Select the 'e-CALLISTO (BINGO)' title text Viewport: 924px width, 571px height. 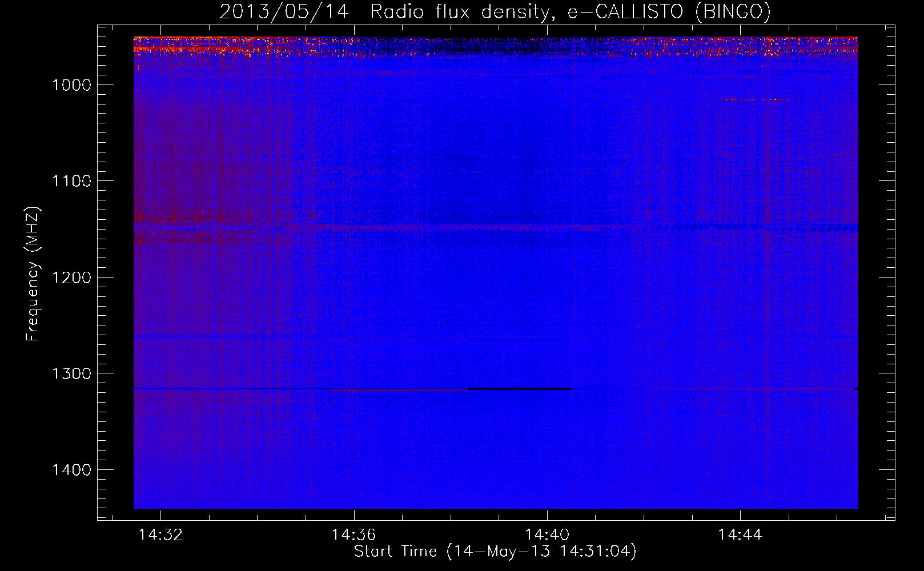(669, 12)
